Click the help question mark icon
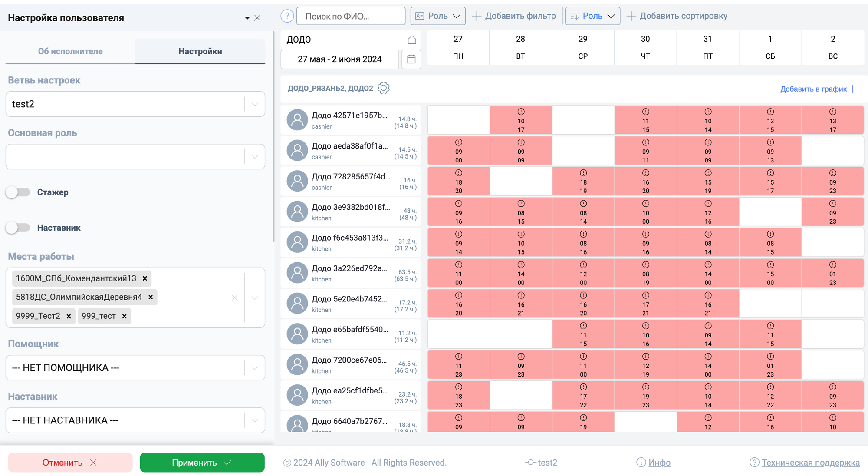This screenshot has height=476, width=868. [x=287, y=16]
